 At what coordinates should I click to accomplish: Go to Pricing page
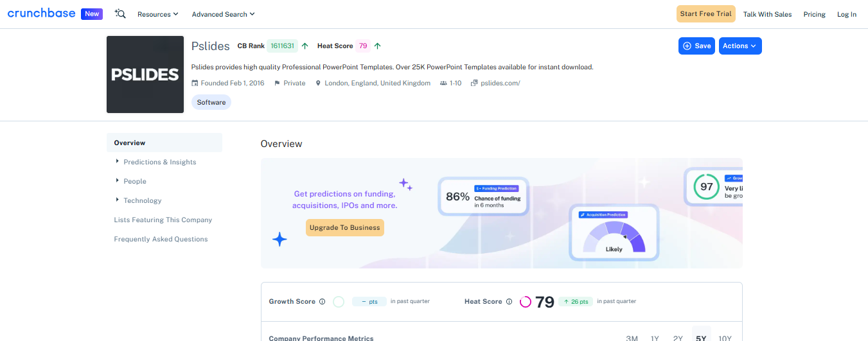814,14
